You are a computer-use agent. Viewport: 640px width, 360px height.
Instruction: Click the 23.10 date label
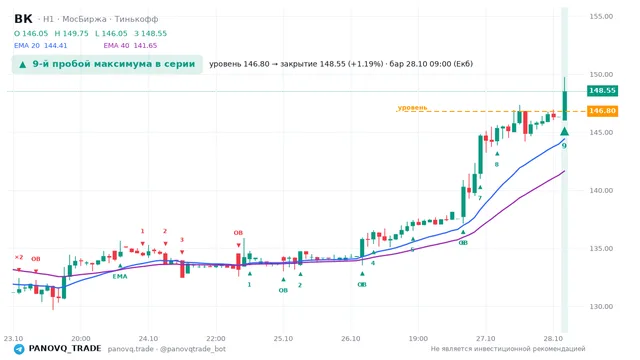coord(13,338)
